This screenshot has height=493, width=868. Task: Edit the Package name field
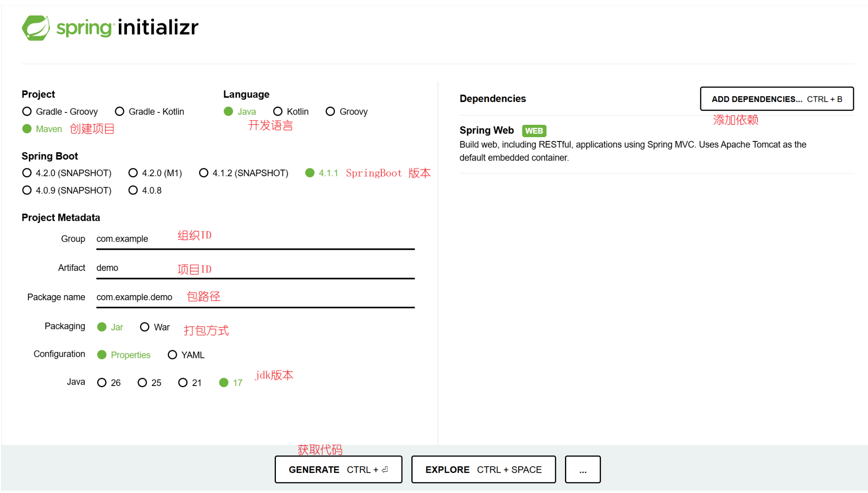pyautogui.click(x=256, y=297)
